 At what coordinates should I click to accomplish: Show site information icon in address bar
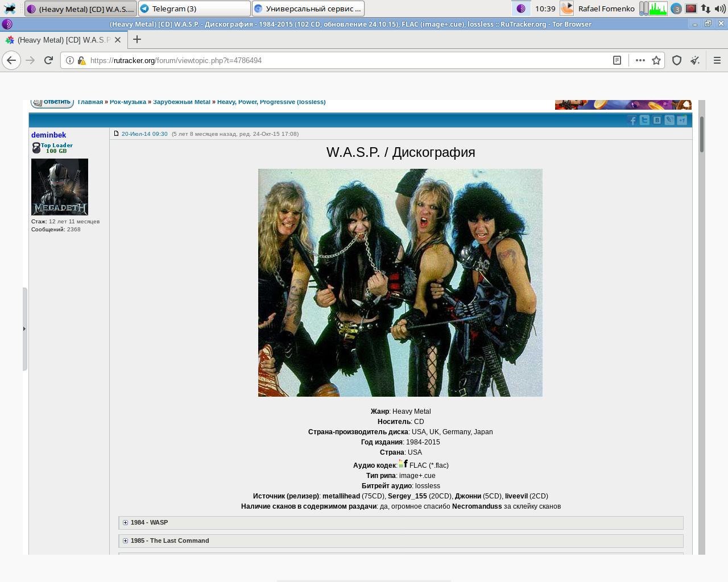click(69, 60)
